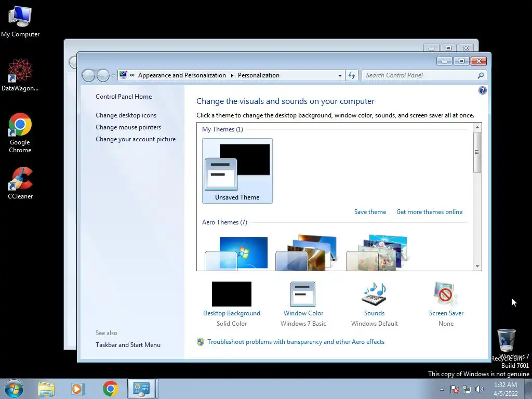Click the Window Color text link
This screenshot has height=399, width=532.
[303, 313]
